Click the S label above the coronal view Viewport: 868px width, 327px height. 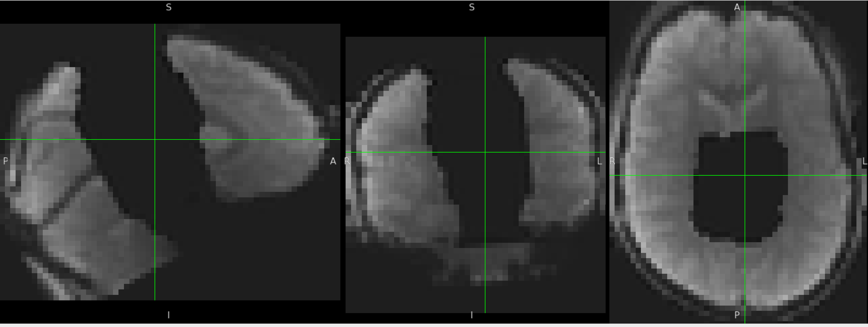click(x=472, y=8)
